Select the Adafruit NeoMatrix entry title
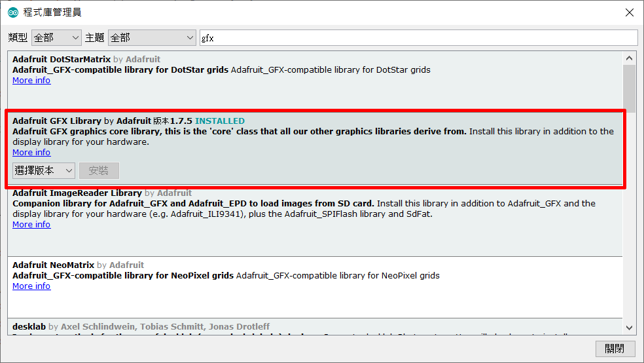The image size is (644, 363). coord(54,265)
